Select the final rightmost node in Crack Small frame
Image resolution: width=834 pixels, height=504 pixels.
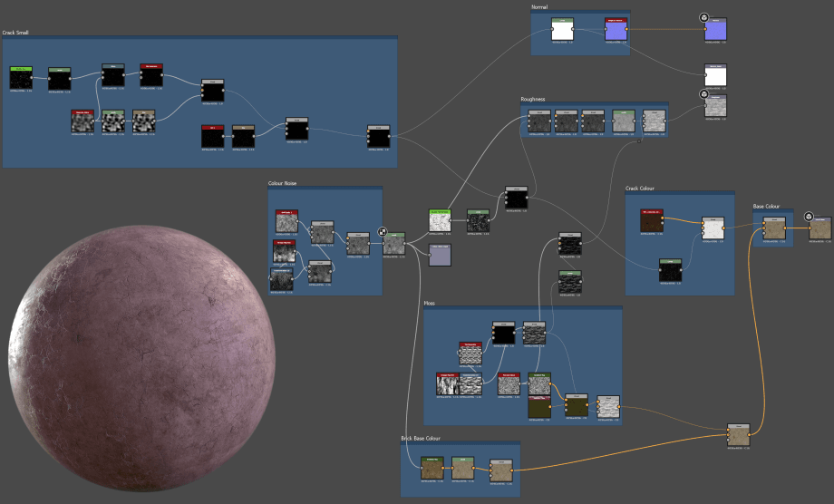(378, 137)
